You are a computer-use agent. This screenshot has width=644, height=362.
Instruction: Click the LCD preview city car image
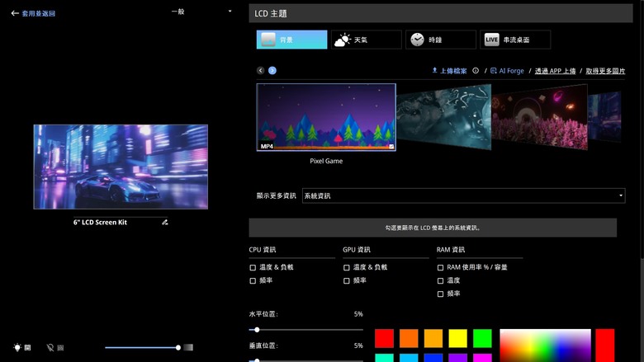(121, 167)
